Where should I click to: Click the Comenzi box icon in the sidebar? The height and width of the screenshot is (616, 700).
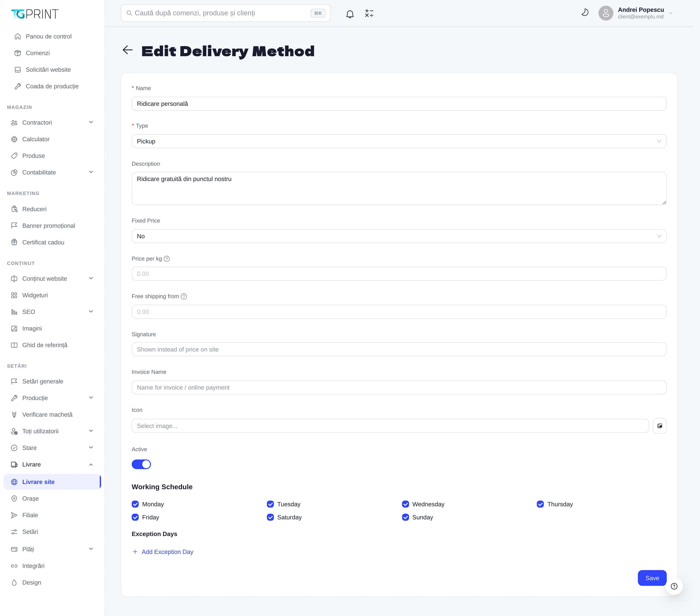pyautogui.click(x=18, y=53)
